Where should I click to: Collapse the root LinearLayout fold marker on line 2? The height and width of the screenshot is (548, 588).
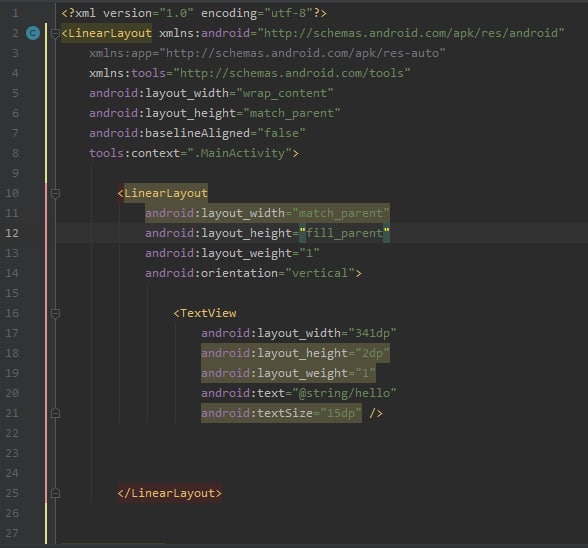click(55, 33)
